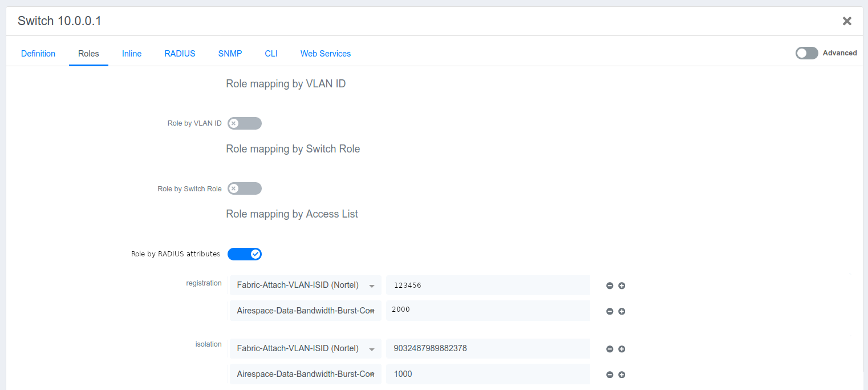Click the registration value field containing 2000
Screen dimensions: 868x390
pos(488,311)
